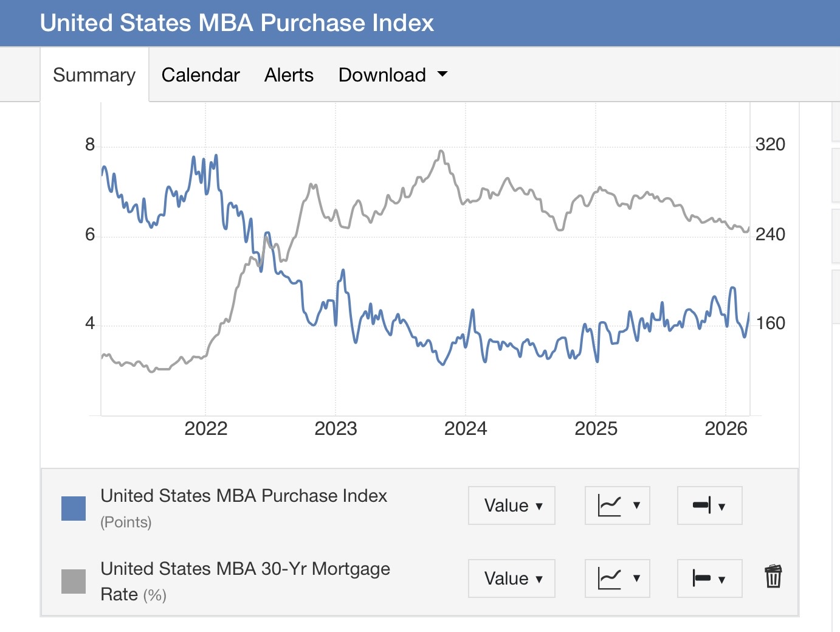
Task: Click the blue Purchase Index color swatch
Action: pos(74,509)
